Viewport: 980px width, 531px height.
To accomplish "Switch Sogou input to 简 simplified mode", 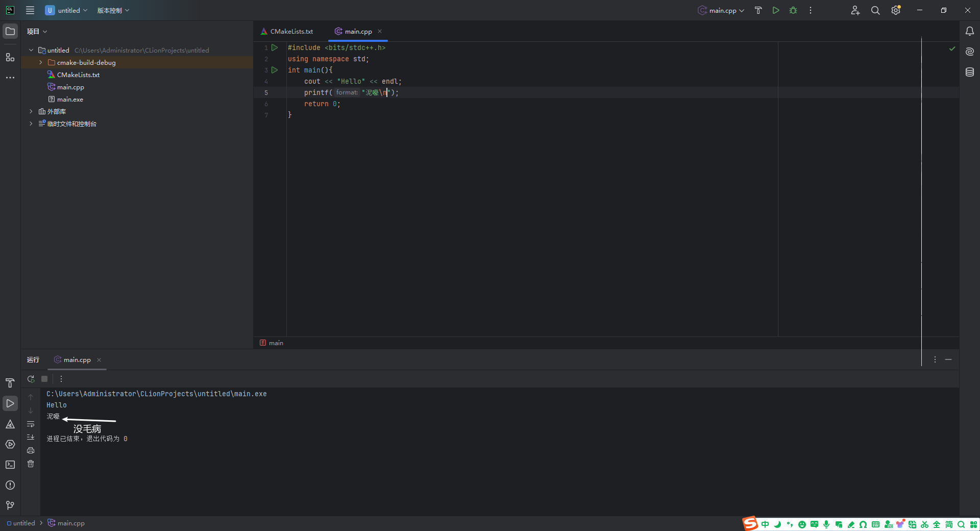I will tap(948, 524).
